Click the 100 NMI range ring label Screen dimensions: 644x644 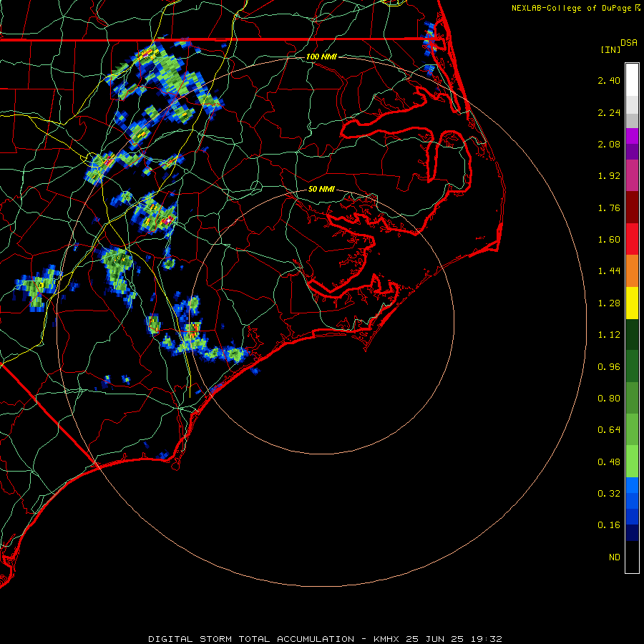pos(321,57)
